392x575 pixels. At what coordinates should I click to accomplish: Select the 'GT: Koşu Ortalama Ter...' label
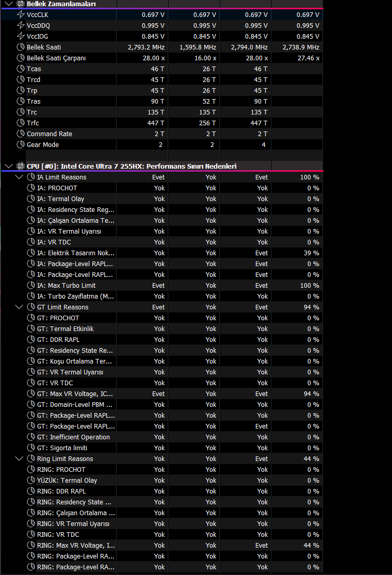(x=74, y=361)
